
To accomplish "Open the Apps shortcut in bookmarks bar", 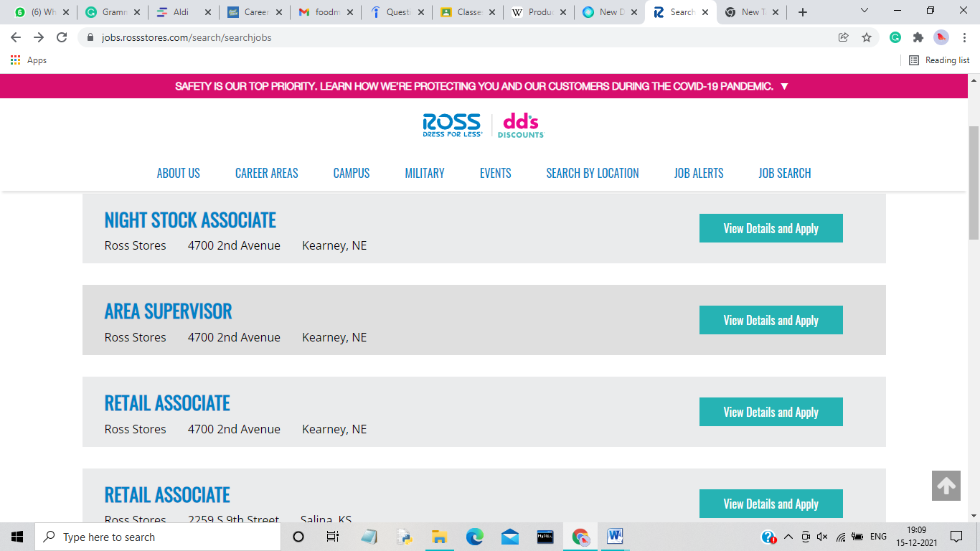I will coord(29,60).
